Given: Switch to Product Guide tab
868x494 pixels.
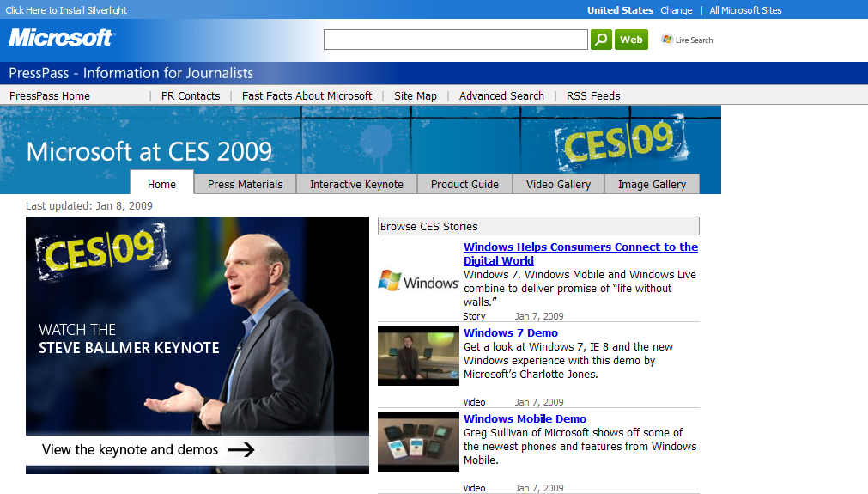Looking at the screenshot, I should 464,184.
